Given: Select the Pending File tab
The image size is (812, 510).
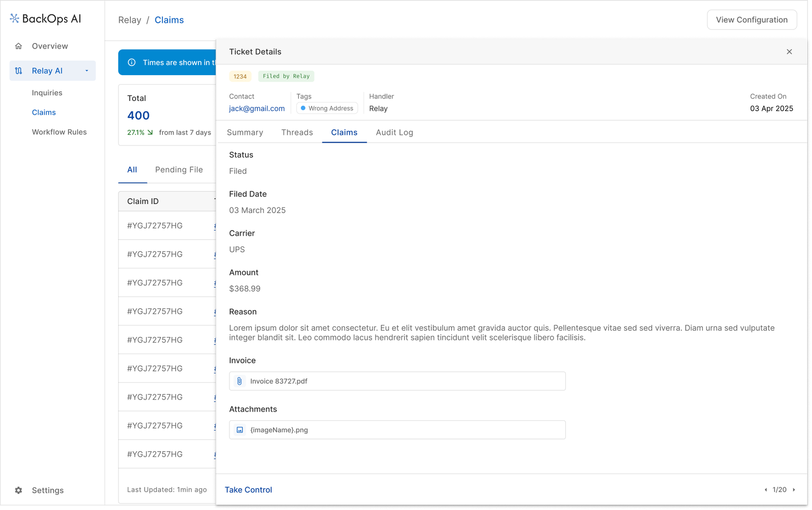Looking at the screenshot, I should pos(179,170).
